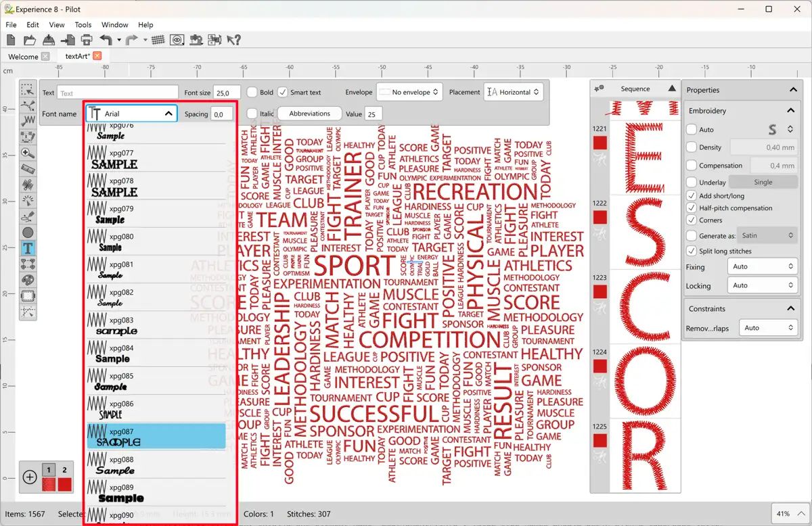Open the Window menu
Screen dimensions: 812x526
[x=115, y=25]
